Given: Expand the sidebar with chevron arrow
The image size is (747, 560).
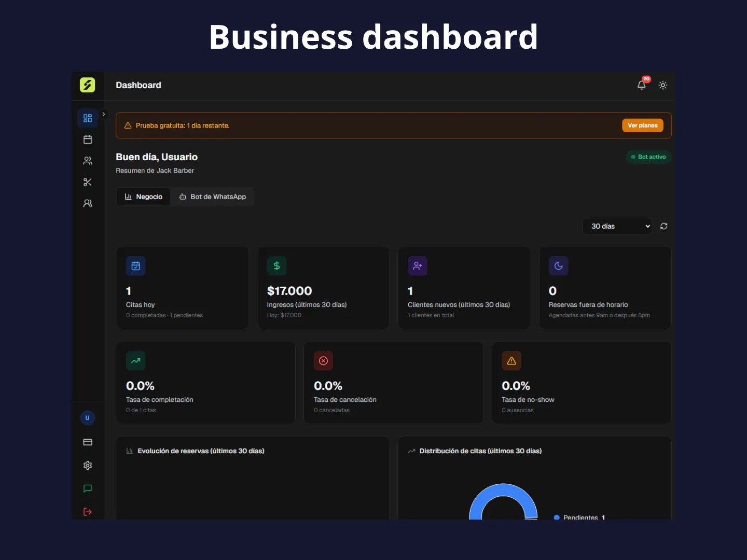Looking at the screenshot, I should pyautogui.click(x=104, y=114).
